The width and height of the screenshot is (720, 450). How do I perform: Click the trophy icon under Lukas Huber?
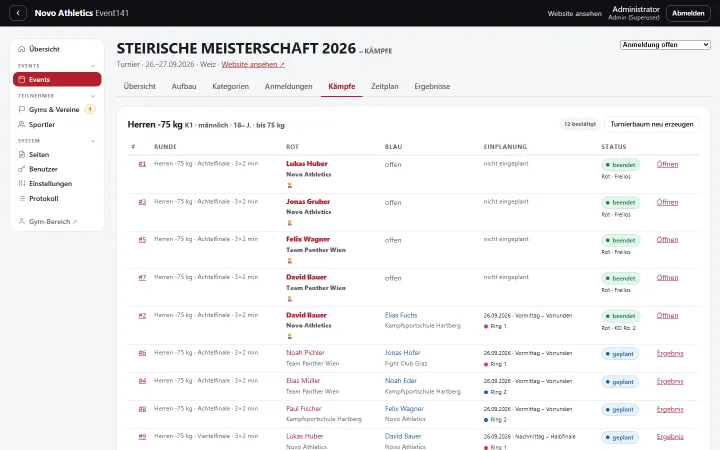(x=290, y=186)
